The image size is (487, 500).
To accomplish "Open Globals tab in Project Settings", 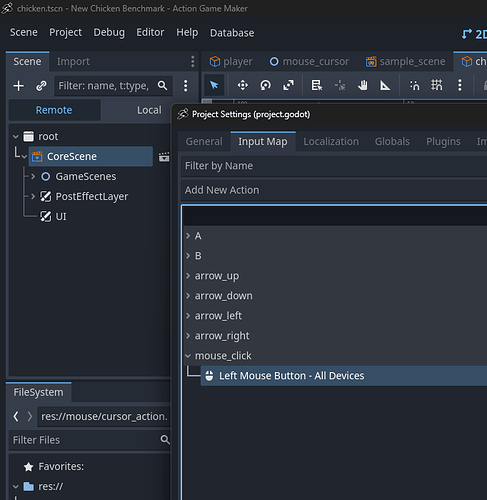I will pos(392,141).
